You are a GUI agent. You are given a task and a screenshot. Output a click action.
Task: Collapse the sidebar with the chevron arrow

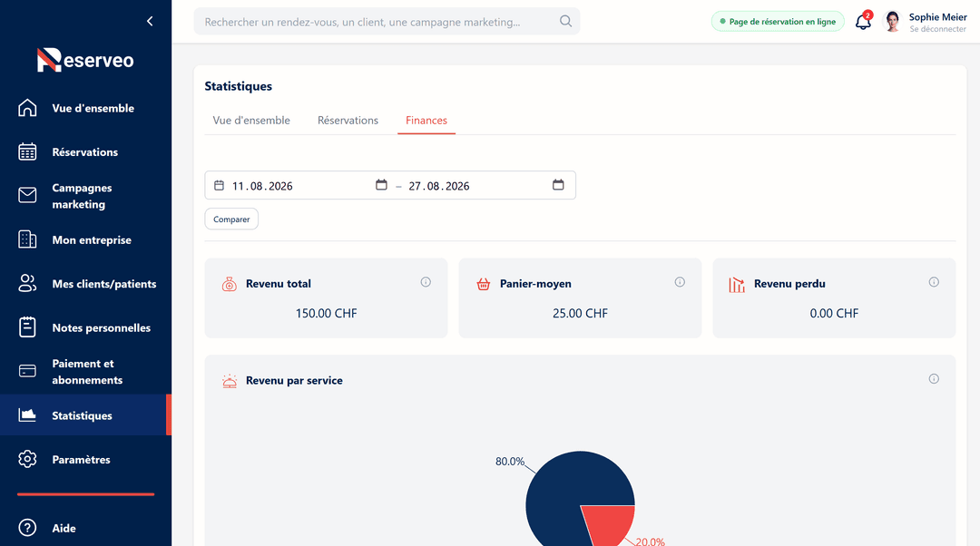point(150,21)
